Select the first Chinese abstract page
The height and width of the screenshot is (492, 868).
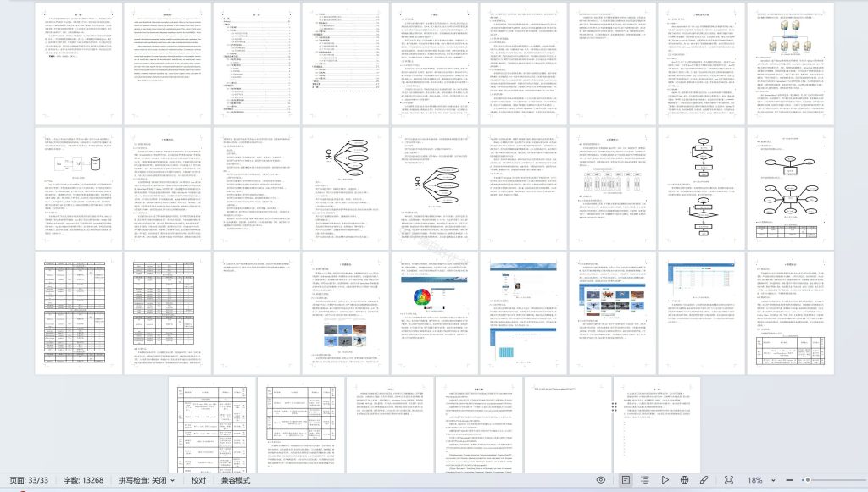point(79,64)
